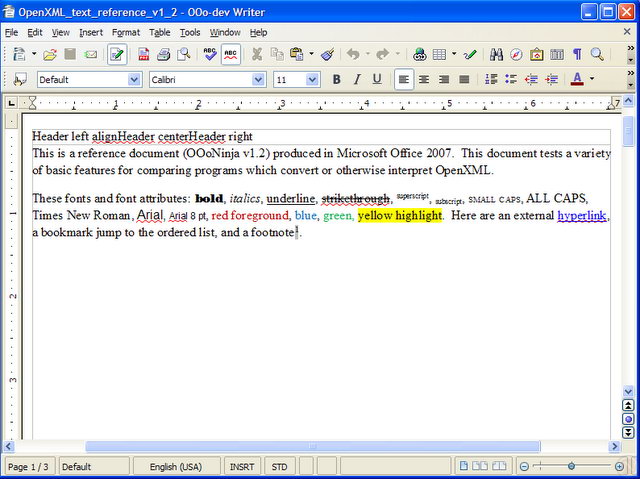Toggle Nonprinting Characters pilcrow
Image resolution: width=640 pixels, height=479 pixels.
(577, 54)
